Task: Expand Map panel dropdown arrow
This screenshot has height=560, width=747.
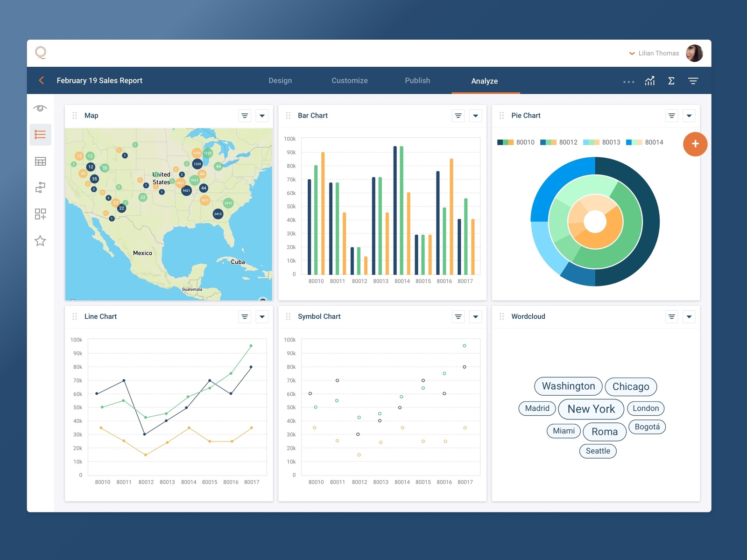Action: click(262, 116)
